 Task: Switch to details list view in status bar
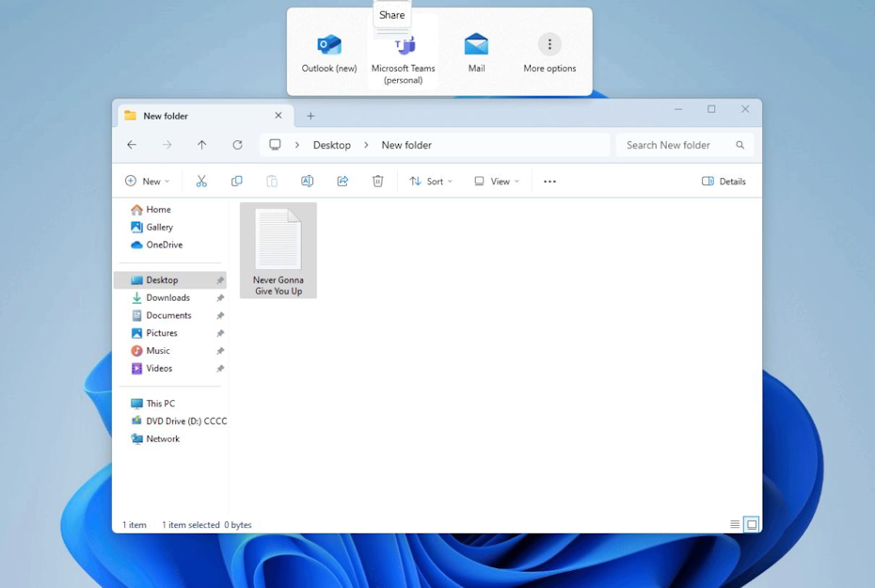click(735, 525)
